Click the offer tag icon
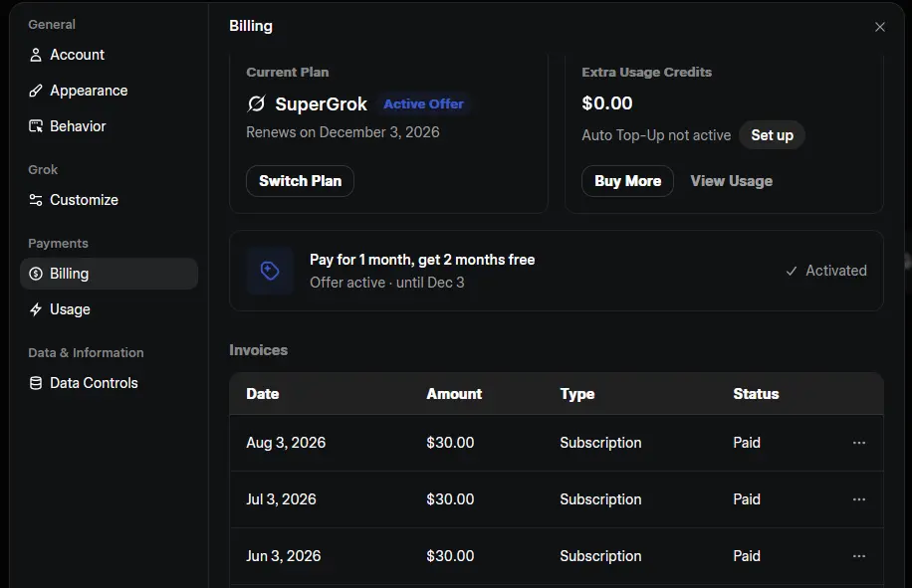Viewport: 912px width, 588px height. (x=270, y=271)
